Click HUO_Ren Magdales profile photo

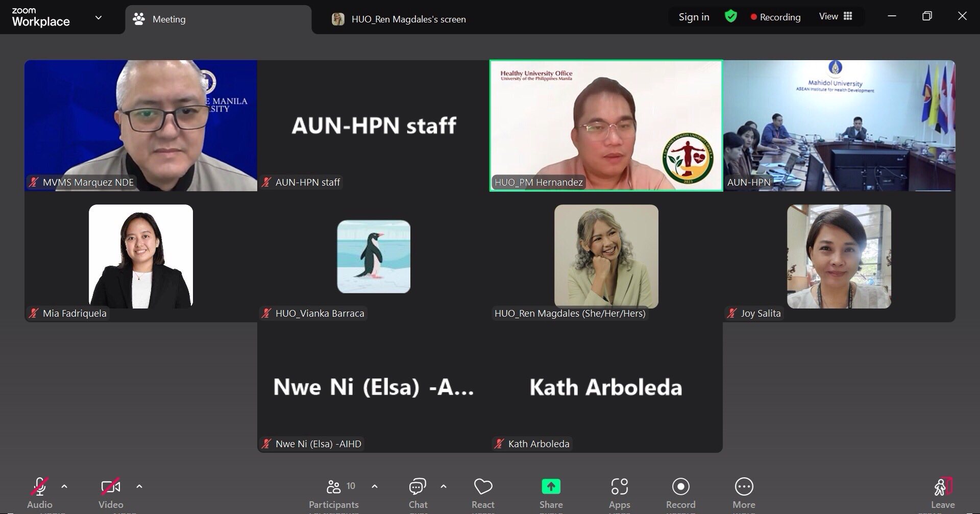(x=606, y=256)
